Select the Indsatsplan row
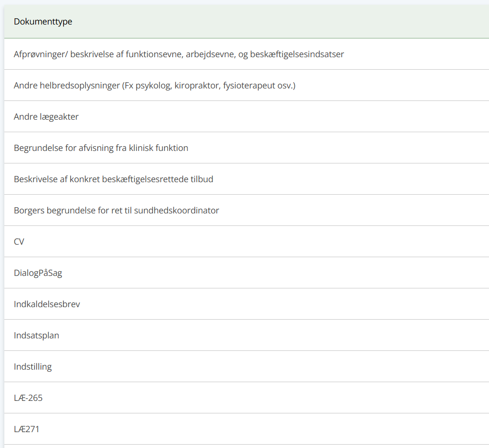 pos(247,335)
